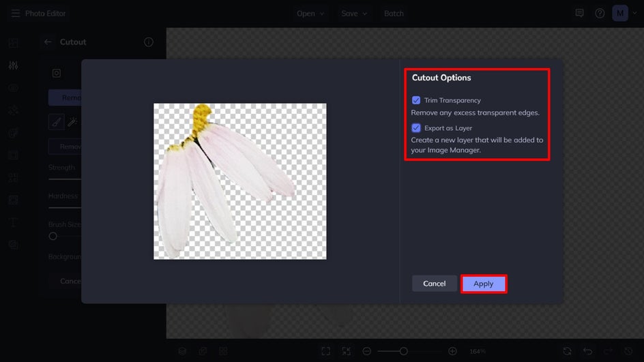Open the hamburger main menu
The image size is (644, 362).
[15, 14]
